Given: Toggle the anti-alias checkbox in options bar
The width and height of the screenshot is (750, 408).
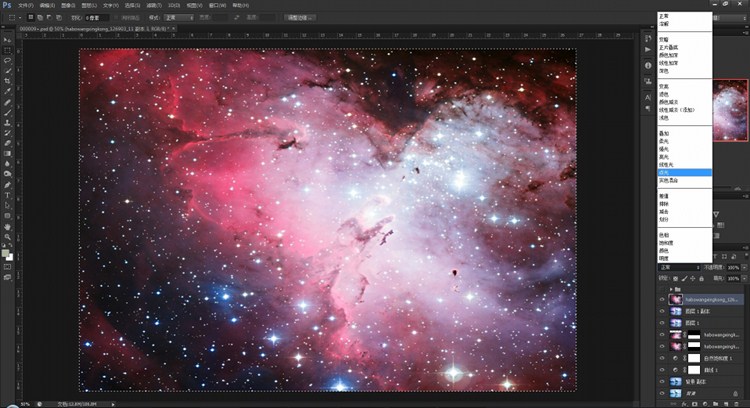Looking at the screenshot, I should (116, 18).
